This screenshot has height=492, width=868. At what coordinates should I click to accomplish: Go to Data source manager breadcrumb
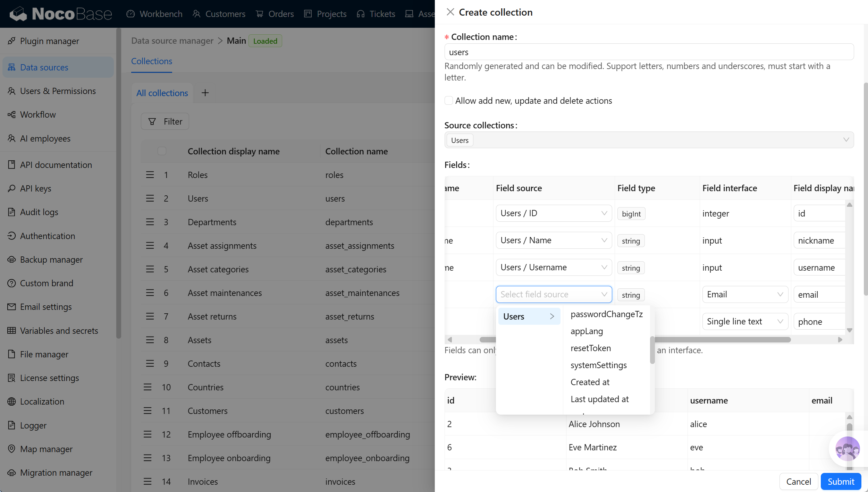[172, 41]
